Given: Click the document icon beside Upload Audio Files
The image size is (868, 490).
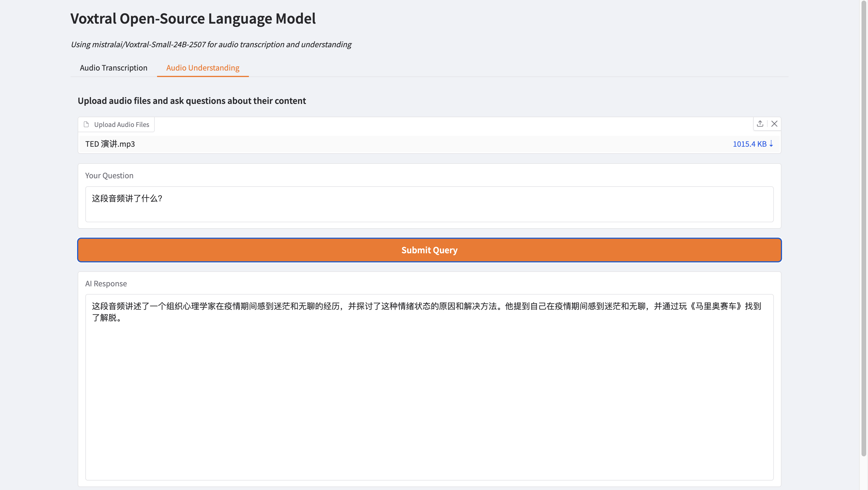Looking at the screenshot, I should pyautogui.click(x=86, y=124).
